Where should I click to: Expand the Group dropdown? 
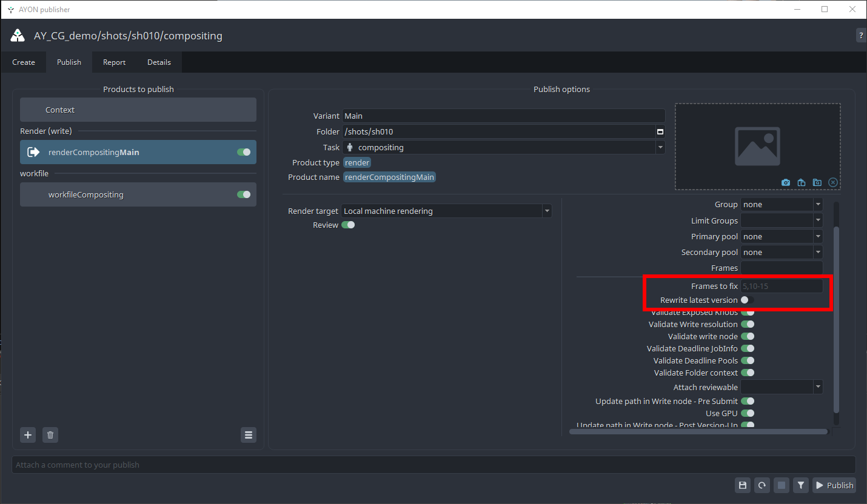(782, 204)
